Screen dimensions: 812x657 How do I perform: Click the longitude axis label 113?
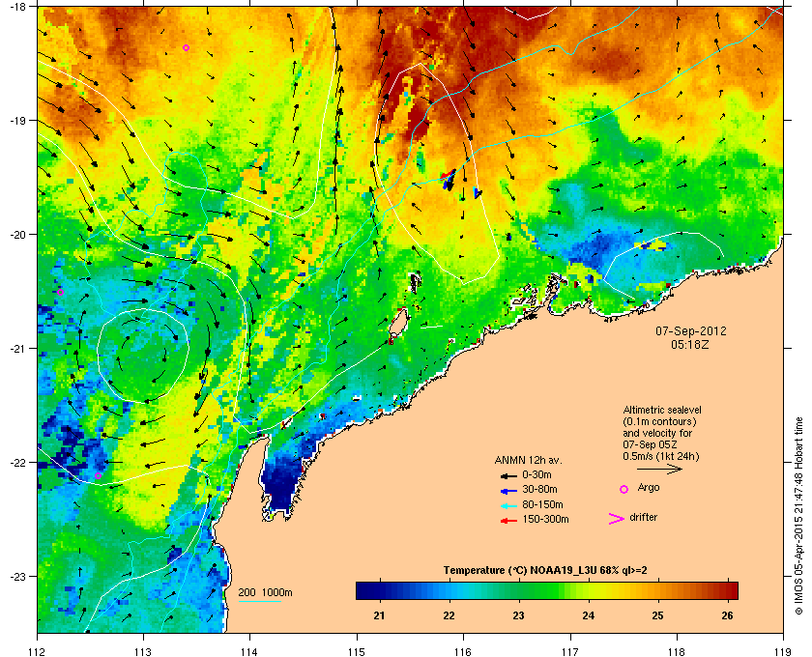143,651
